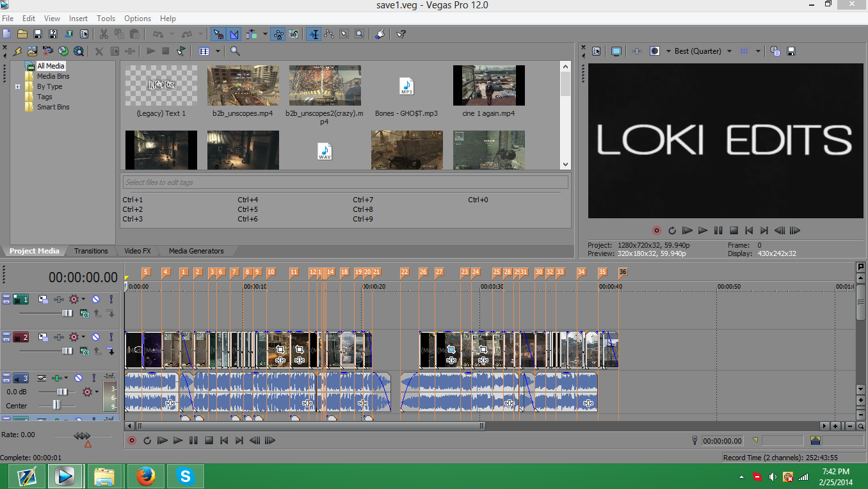Copy the preview snapshot to clipboard
This screenshot has height=489, width=868.
click(775, 51)
